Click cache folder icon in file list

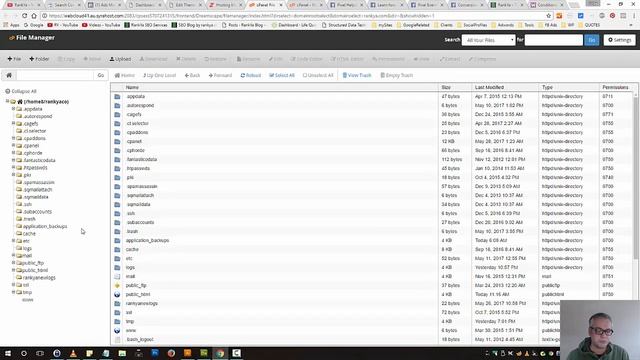(117, 249)
